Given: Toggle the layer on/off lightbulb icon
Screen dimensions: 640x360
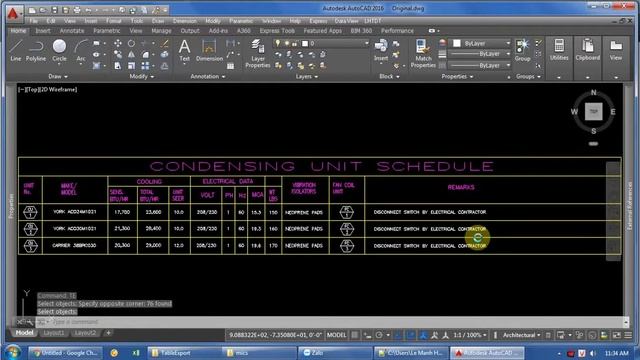Looking at the screenshot, I should [x=278, y=43].
